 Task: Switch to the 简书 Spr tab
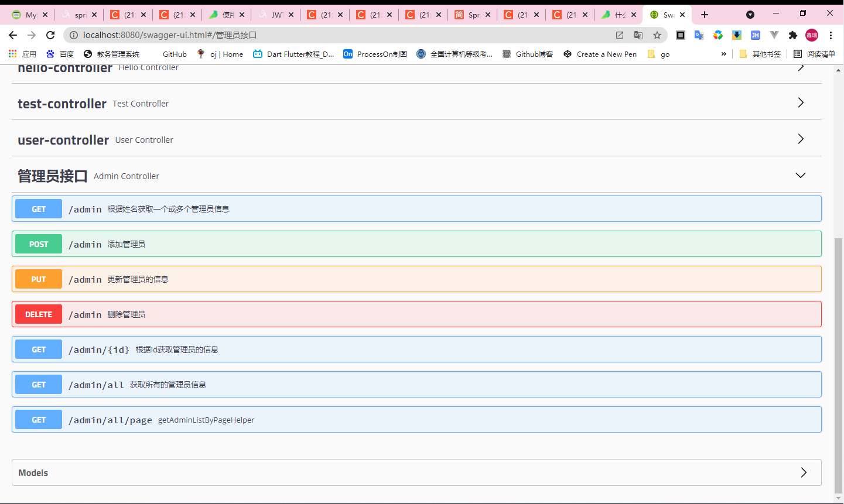472,15
